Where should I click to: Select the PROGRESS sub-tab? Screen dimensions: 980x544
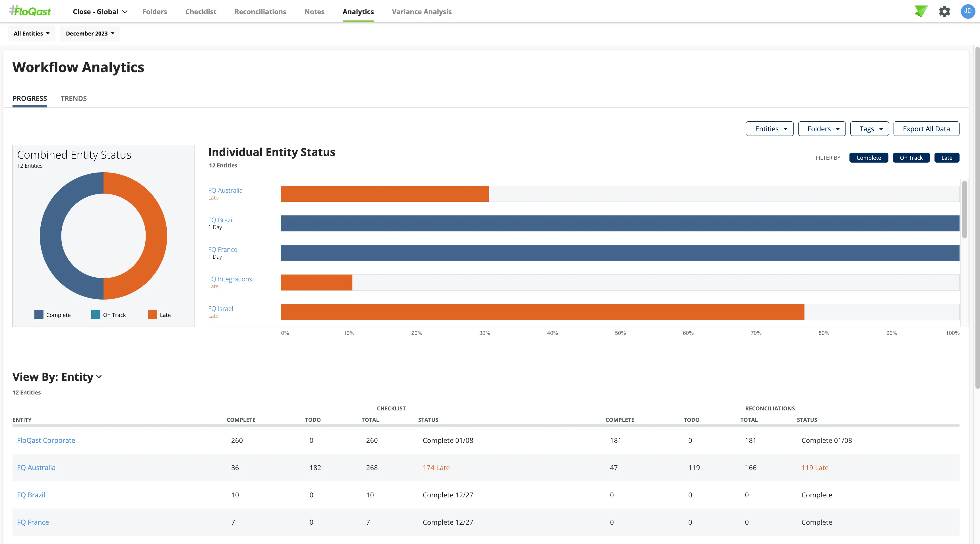30,98
